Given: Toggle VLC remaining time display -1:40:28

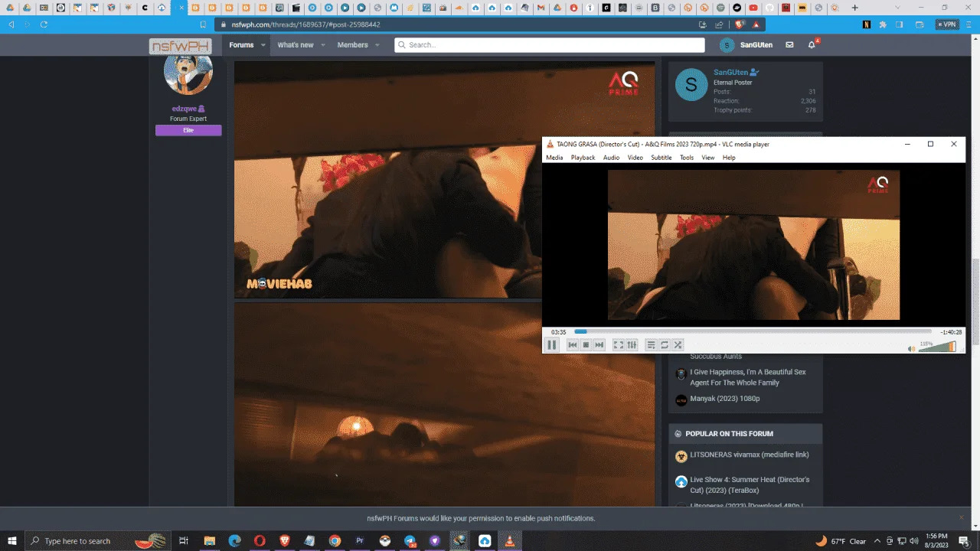Looking at the screenshot, I should point(951,332).
